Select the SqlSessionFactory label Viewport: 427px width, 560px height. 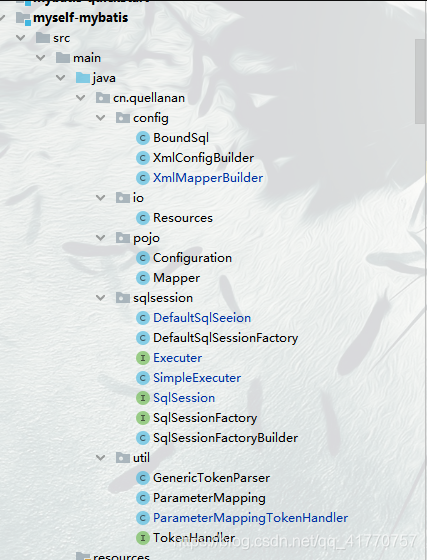205,418
